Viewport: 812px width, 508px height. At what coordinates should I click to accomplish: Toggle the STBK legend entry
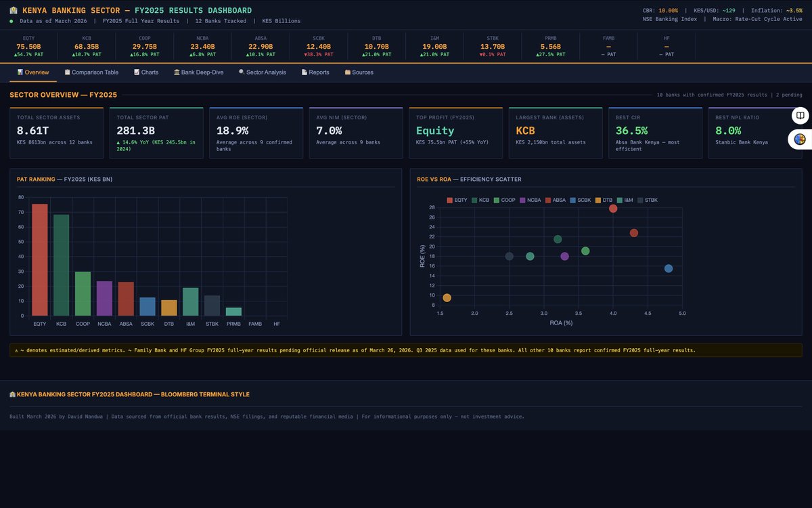pos(648,200)
